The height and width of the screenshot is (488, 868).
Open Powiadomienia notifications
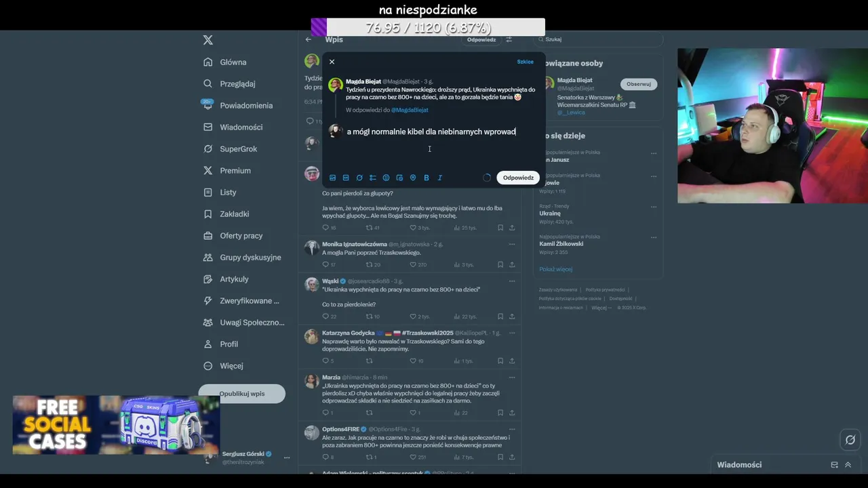(x=237, y=105)
